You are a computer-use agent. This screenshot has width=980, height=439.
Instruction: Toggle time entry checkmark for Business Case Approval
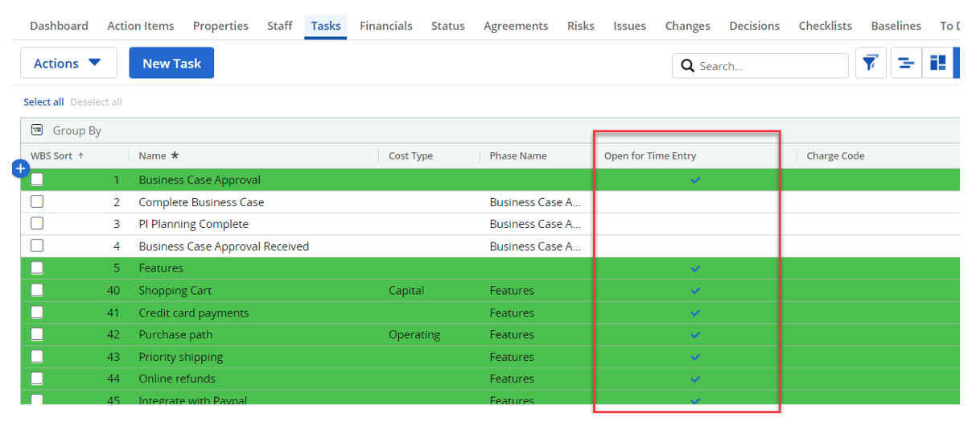click(696, 180)
